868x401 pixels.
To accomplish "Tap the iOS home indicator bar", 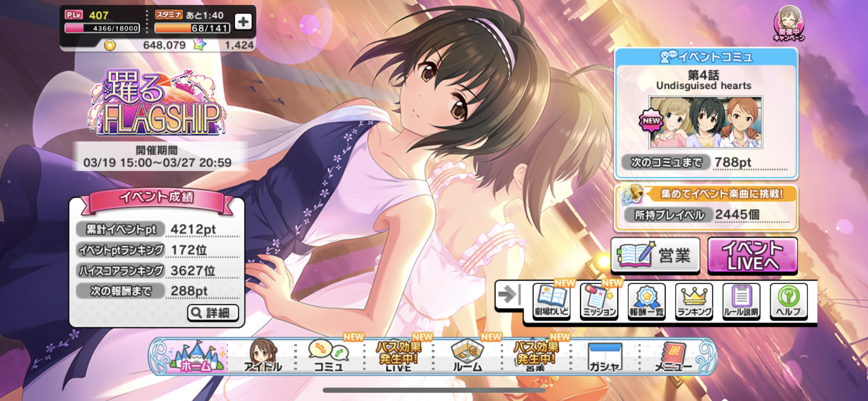I will 434,390.
